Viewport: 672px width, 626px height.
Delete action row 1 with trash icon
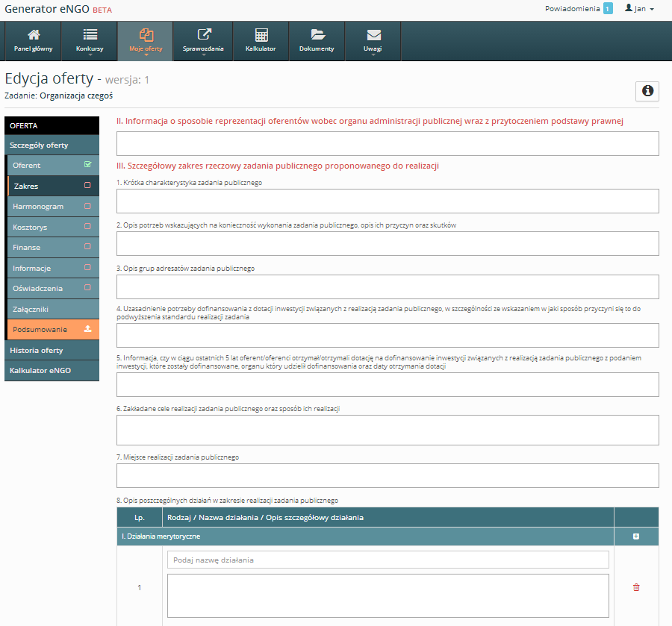[x=636, y=587]
